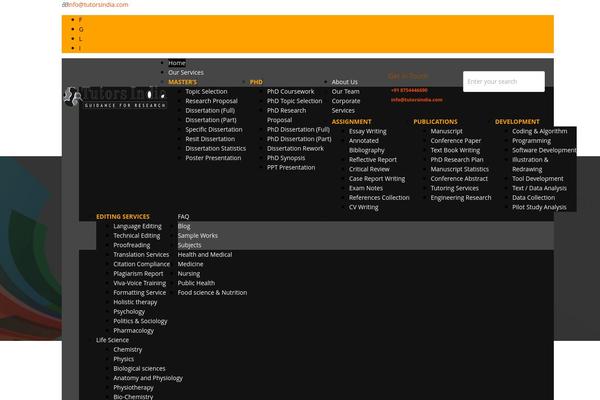Open References Collection link
Screen dimensions: 600x400
click(379, 198)
